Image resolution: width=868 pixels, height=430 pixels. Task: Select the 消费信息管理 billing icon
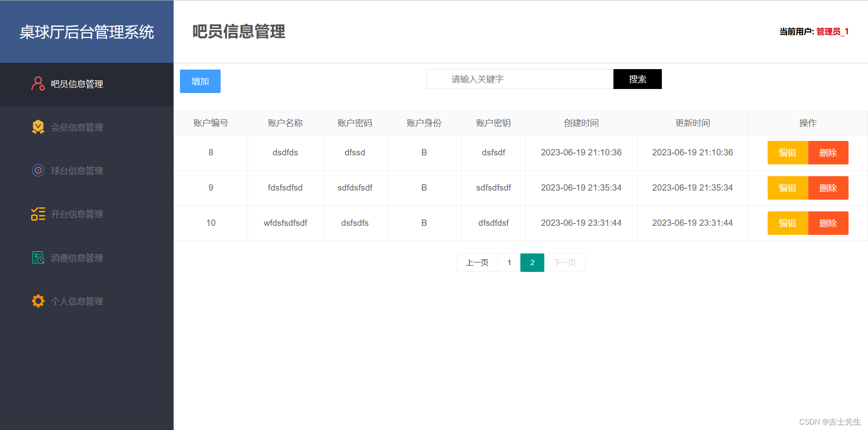coord(38,257)
